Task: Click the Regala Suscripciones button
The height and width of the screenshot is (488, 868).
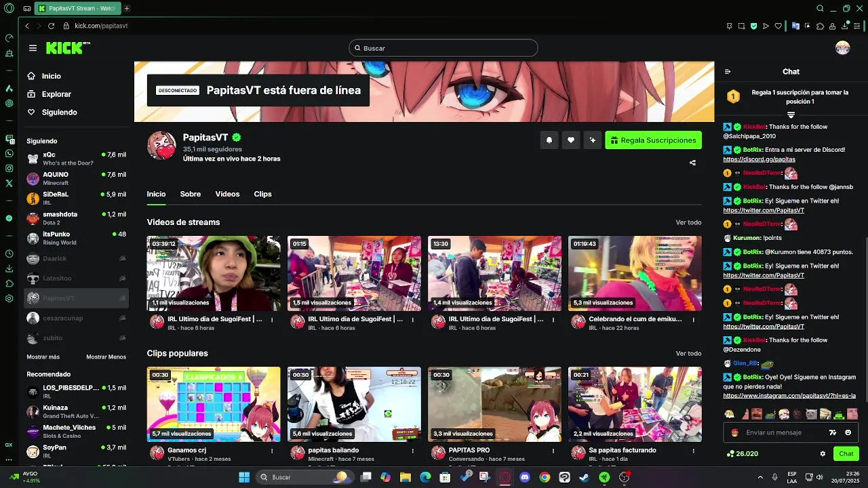Action: [653, 140]
